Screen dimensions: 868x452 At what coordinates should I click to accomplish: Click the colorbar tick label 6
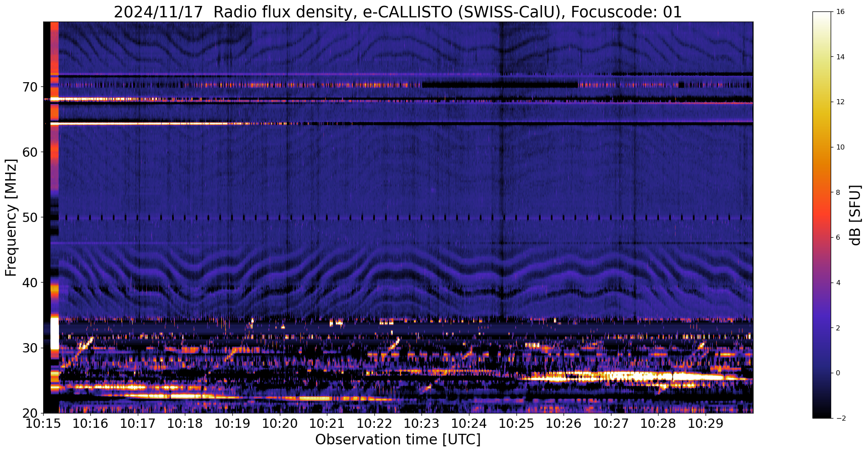[839, 238]
